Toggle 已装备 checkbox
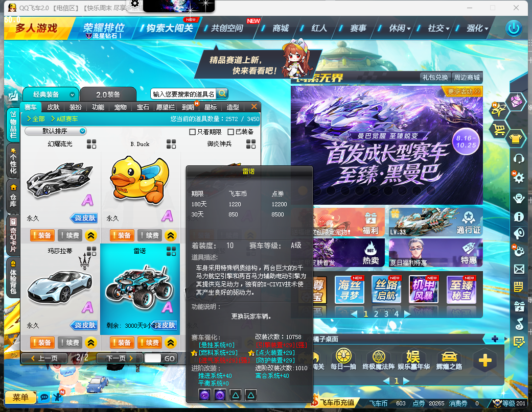532x412 pixels. [230, 132]
